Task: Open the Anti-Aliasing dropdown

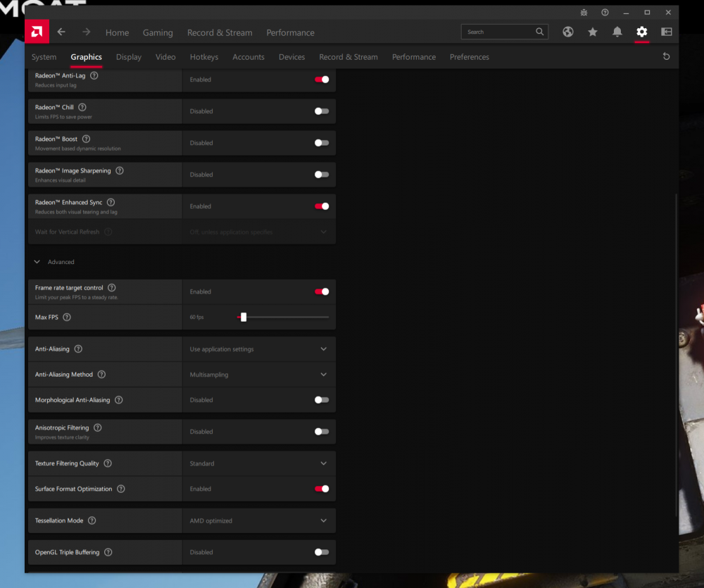Action: click(323, 349)
